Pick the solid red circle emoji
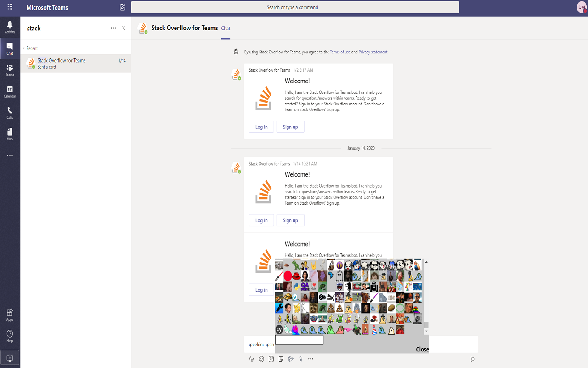This screenshot has height=368, width=588. click(288, 276)
